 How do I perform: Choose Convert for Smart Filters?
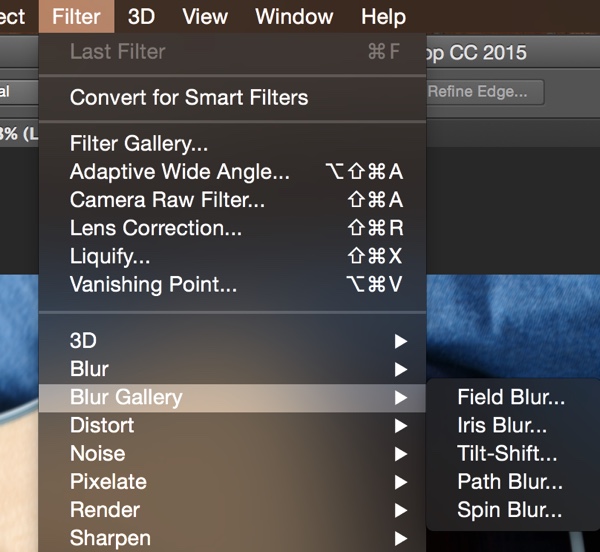(189, 98)
